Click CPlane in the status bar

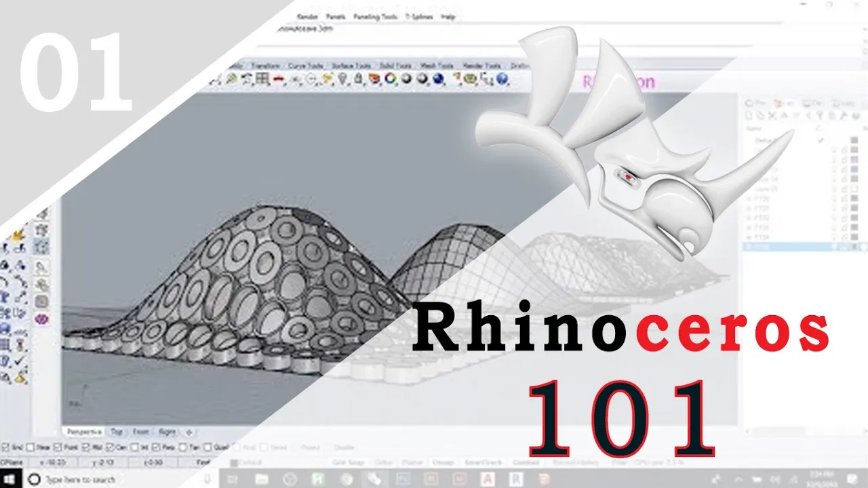tap(12, 462)
